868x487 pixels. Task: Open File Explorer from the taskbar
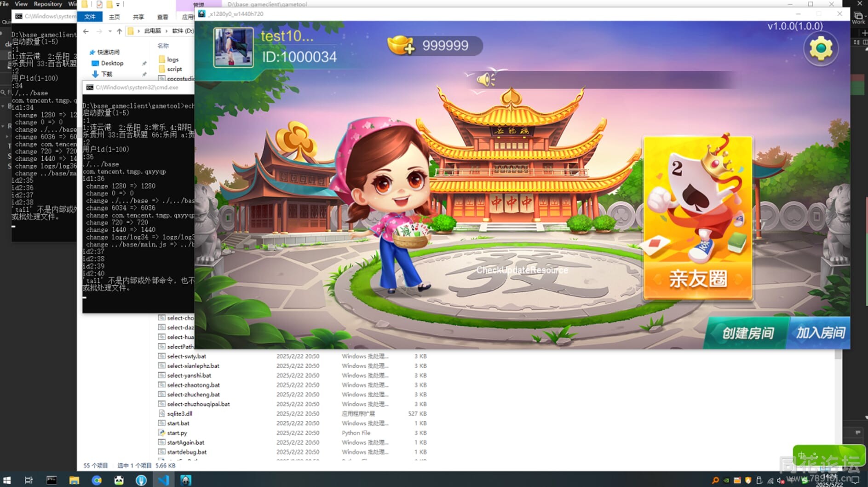point(74,480)
